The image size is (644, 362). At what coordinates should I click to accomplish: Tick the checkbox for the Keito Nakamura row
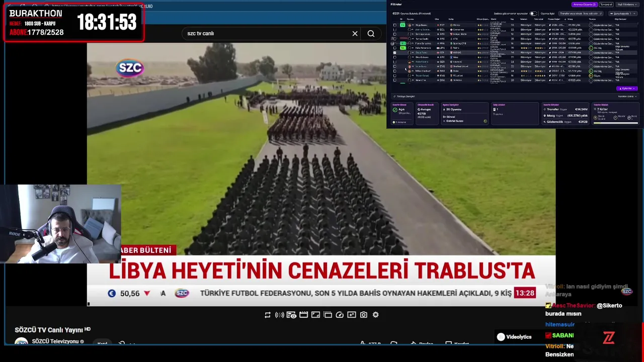395,48
